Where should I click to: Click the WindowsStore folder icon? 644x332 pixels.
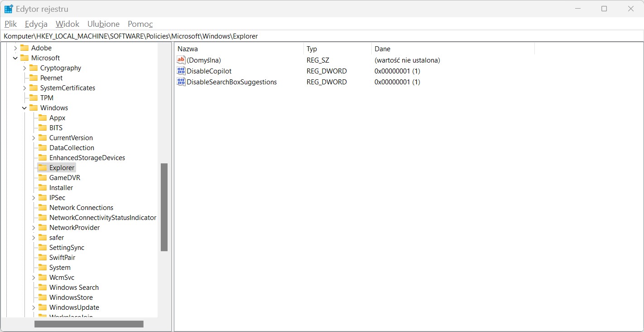pyautogui.click(x=43, y=298)
